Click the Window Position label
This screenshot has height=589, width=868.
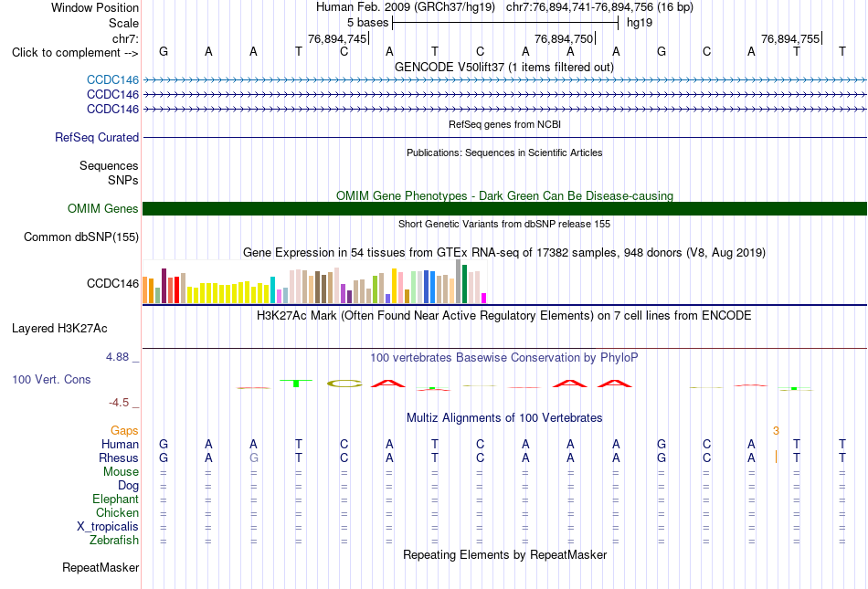click(x=95, y=7)
